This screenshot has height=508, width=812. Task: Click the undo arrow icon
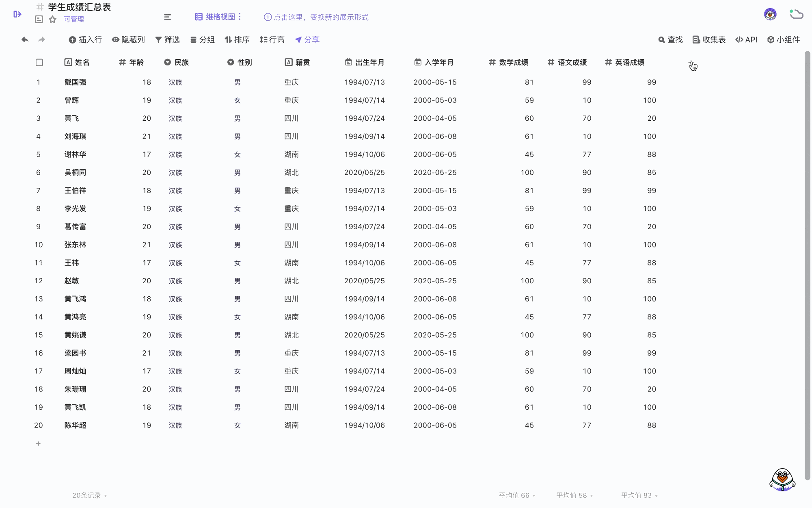coord(25,39)
